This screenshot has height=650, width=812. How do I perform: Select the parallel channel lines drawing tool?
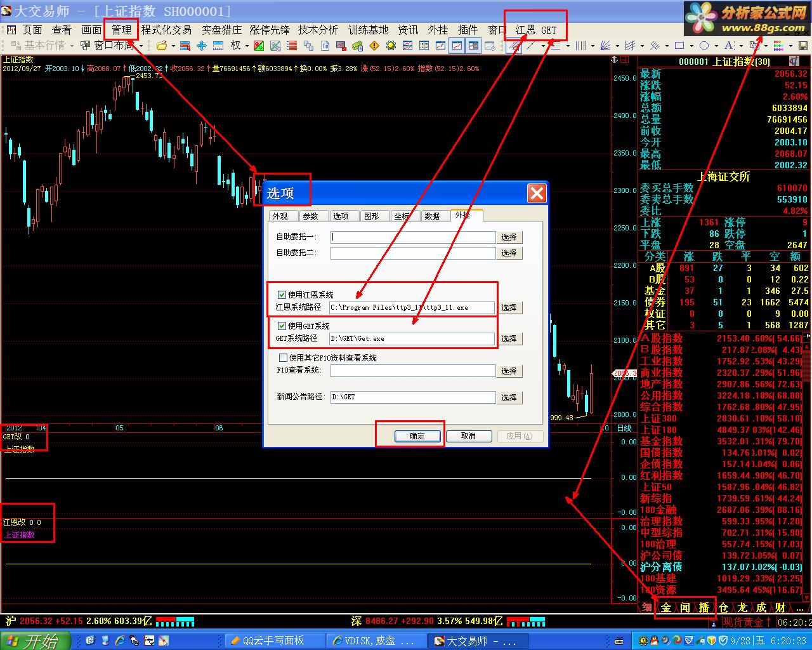pos(630,46)
